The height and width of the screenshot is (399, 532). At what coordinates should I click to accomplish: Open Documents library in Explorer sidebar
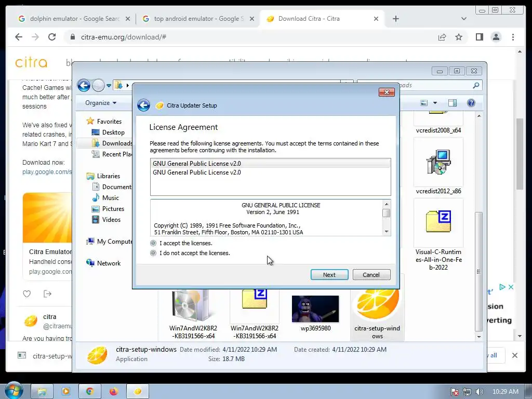coord(112,187)
